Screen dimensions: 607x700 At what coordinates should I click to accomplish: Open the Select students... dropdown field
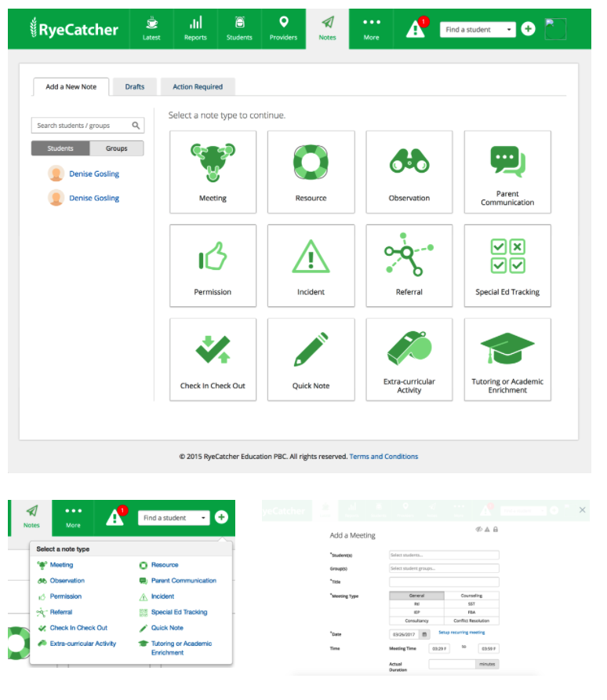[x=444, y=555]
